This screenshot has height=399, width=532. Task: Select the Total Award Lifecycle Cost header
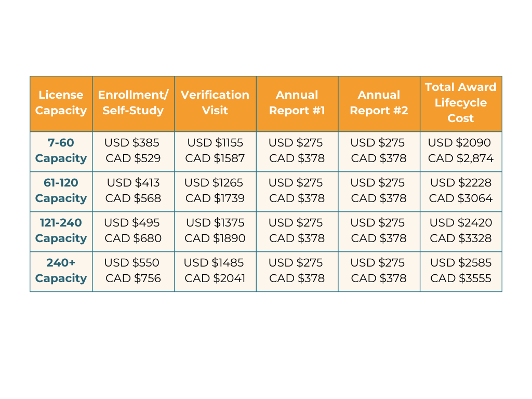click(461, 103)
